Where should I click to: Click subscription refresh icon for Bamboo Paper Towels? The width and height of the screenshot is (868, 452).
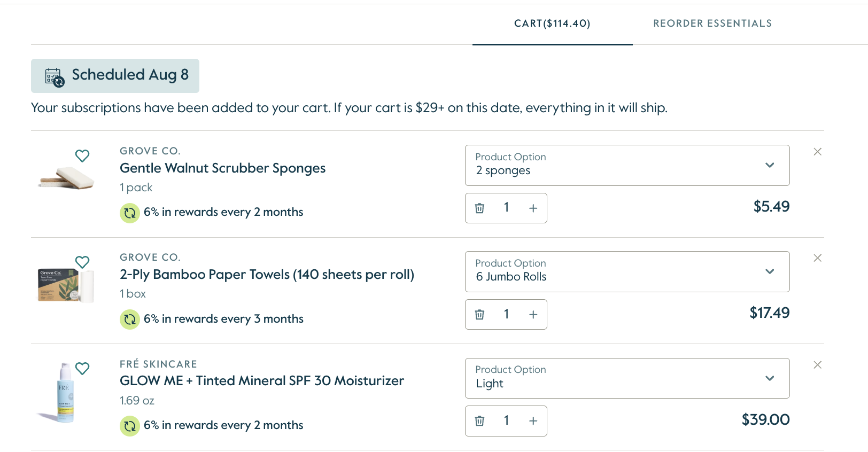pos(130,319)
